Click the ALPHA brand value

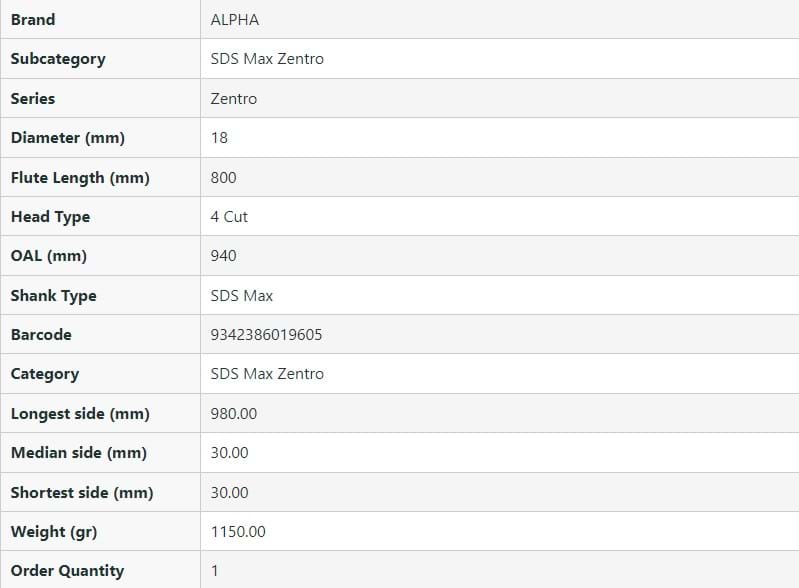tap(235, 19)
